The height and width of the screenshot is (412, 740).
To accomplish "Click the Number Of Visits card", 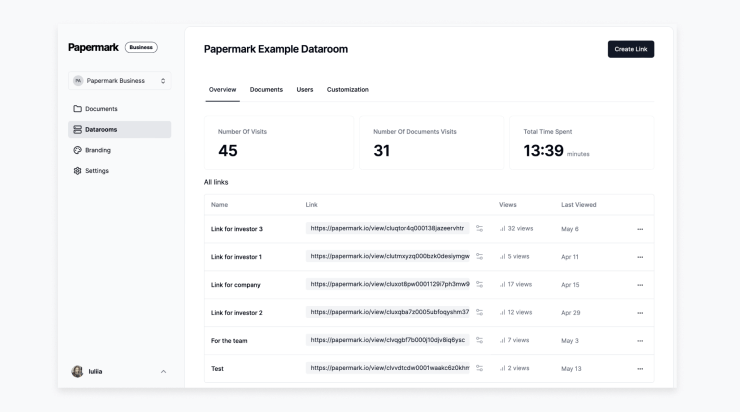I will pyautogui.click(x=279, y=143).
